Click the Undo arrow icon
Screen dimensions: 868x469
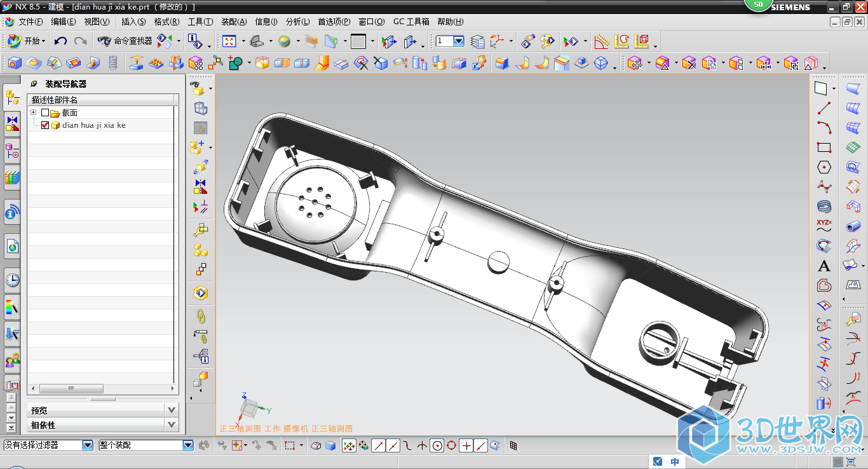tap(60, 41)
